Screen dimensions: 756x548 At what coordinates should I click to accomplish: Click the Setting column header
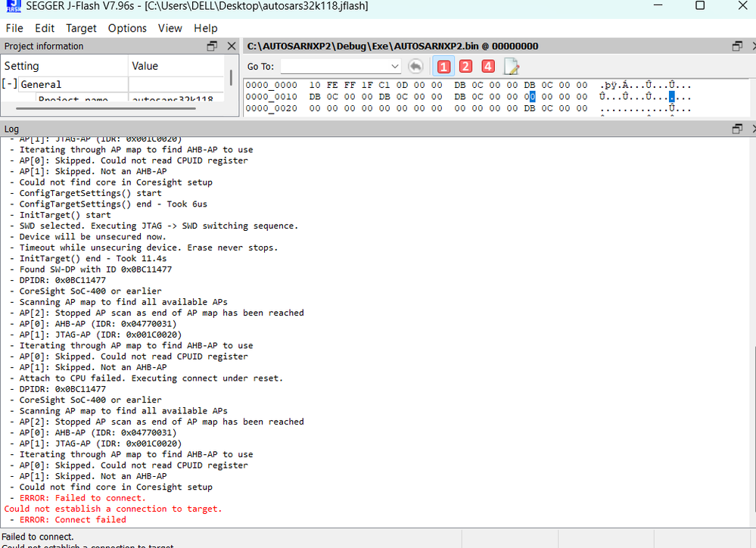tap(64, 66)
